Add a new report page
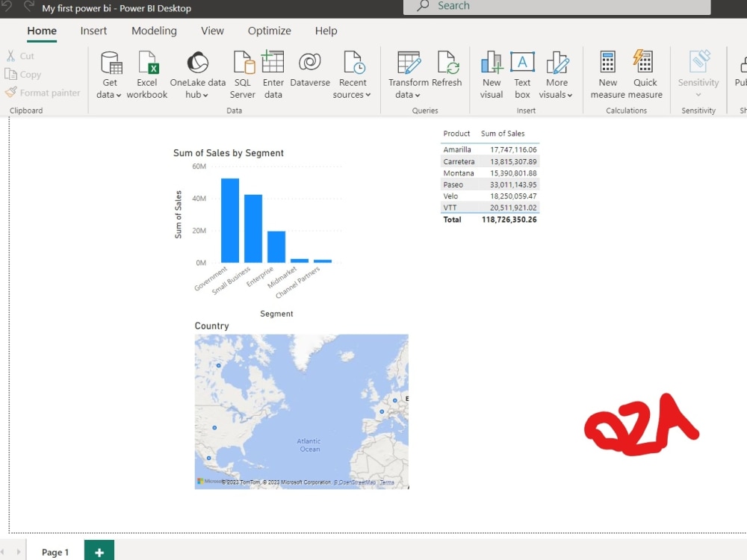This screenshot has width=747, height=560. tap(99, 552)
